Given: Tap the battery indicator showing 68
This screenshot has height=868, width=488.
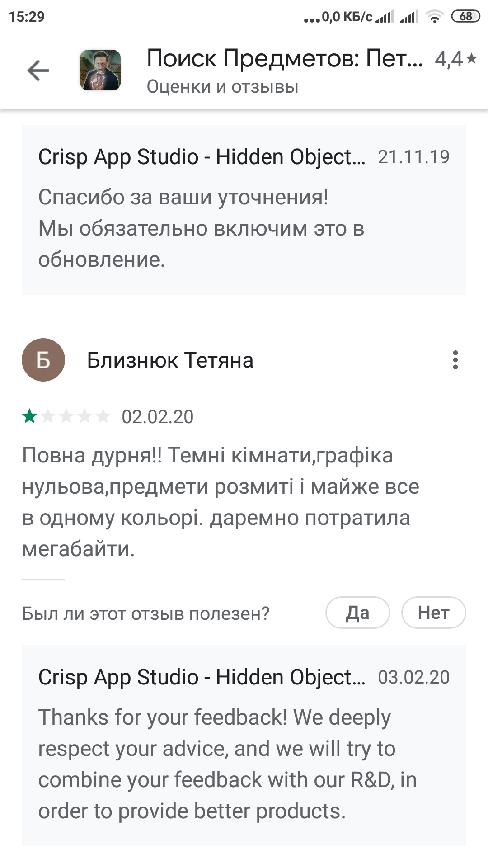Looking at the screenshot, I should click(x=465, y=17).
